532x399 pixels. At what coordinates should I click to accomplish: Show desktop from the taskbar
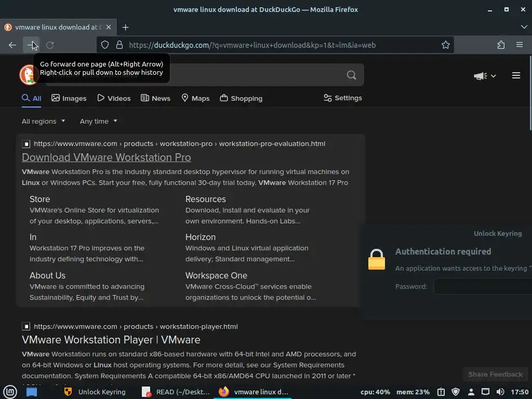(32, 392)
